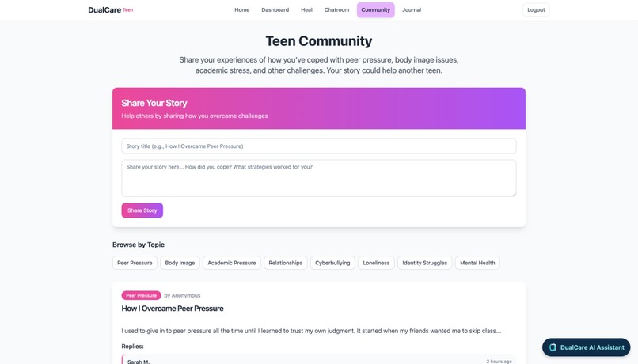Pick the Loneliness topic filter
The image size is (638, 364).
coord(376,263)
